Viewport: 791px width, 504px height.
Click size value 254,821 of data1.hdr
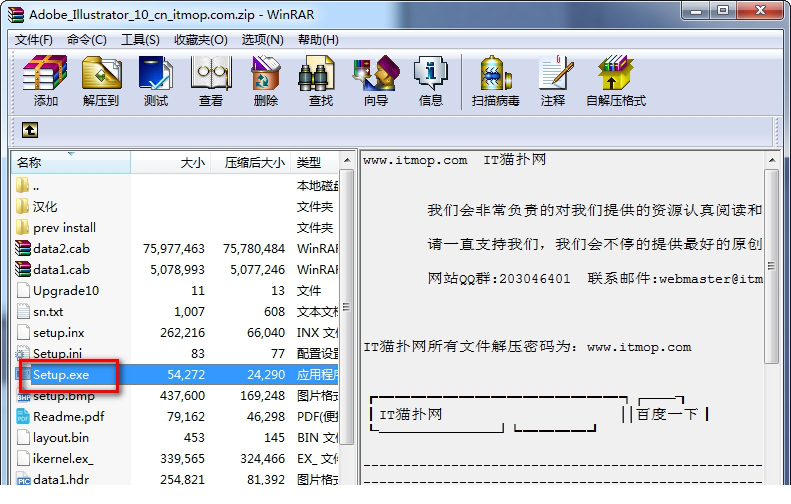click(x=182, y=479)
